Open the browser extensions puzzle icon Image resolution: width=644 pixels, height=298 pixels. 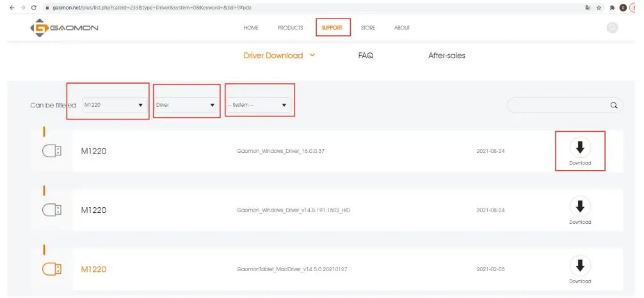[x=613, y=8]
